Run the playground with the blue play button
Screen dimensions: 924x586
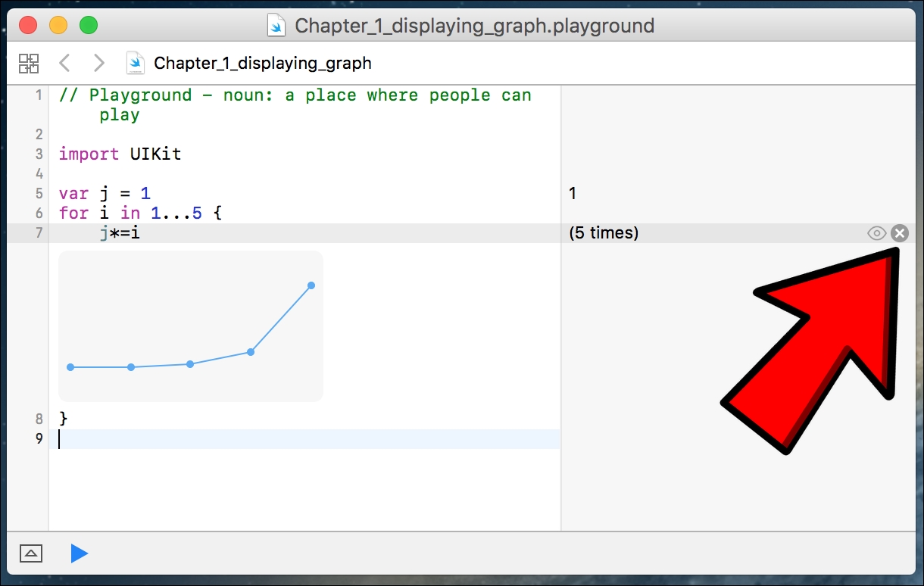pos(79,553)
